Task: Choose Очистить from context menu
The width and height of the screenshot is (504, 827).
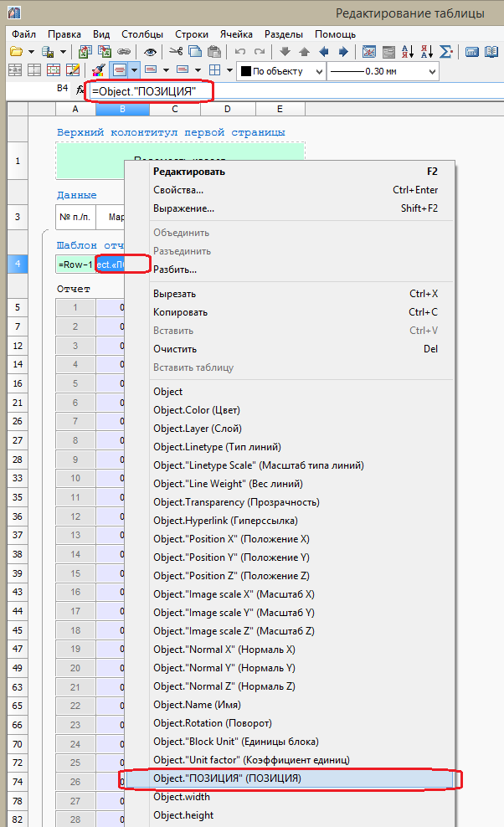Action: (x=290, y=349)
